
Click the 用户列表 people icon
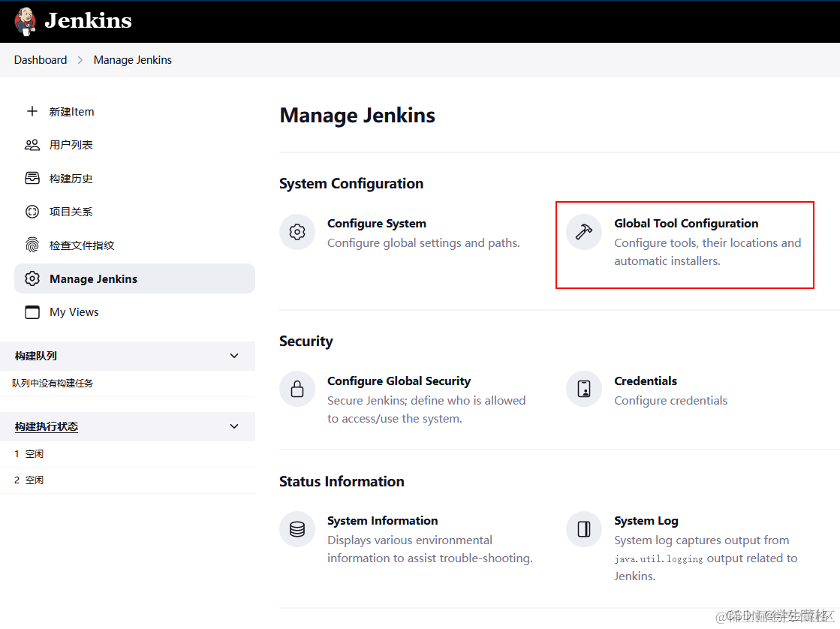pos(32,144)
